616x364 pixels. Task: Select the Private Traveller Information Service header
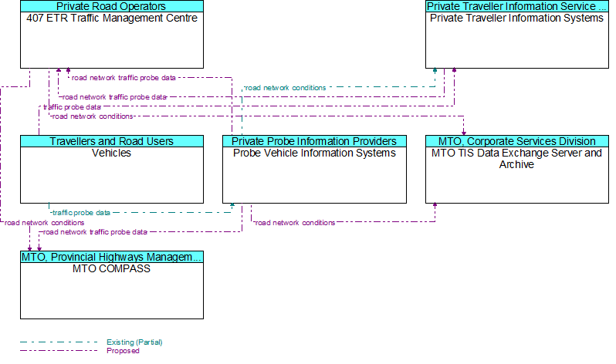tap(517, 6)
